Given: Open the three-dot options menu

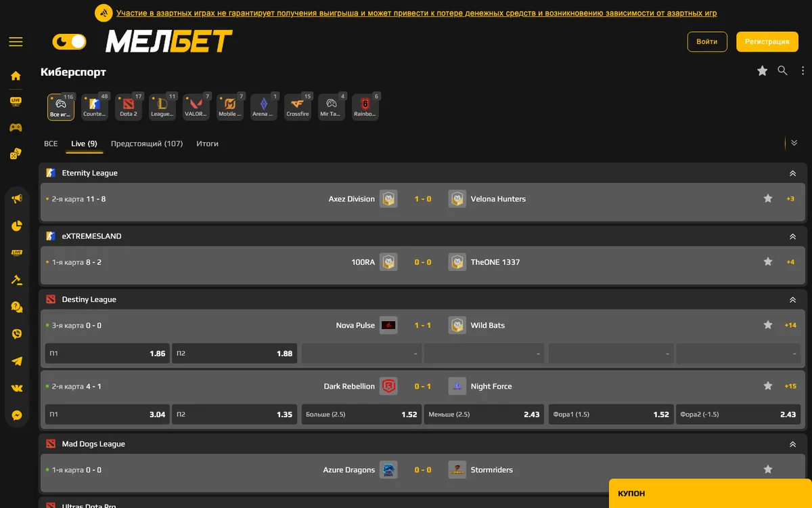Looking at the screenshot, I should pos(803,70).
